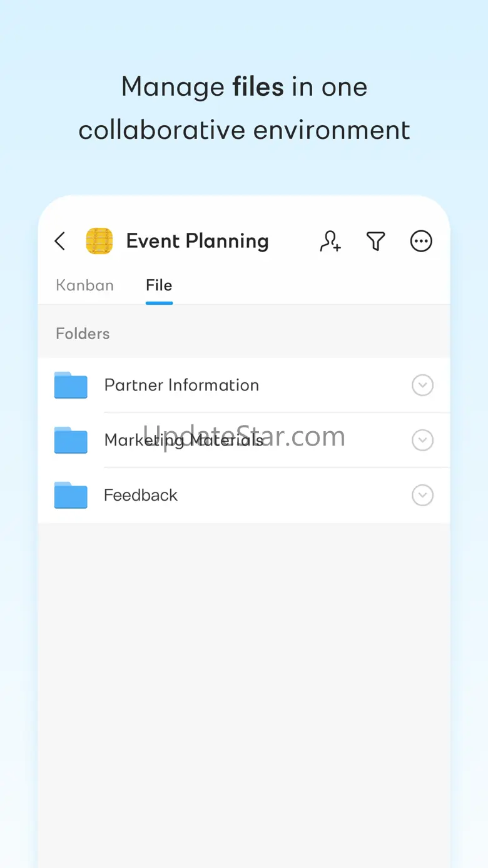This screenshot has width=488, height=868.
Task: Expand the Feedback folder chevron
Action: point(422,495)
